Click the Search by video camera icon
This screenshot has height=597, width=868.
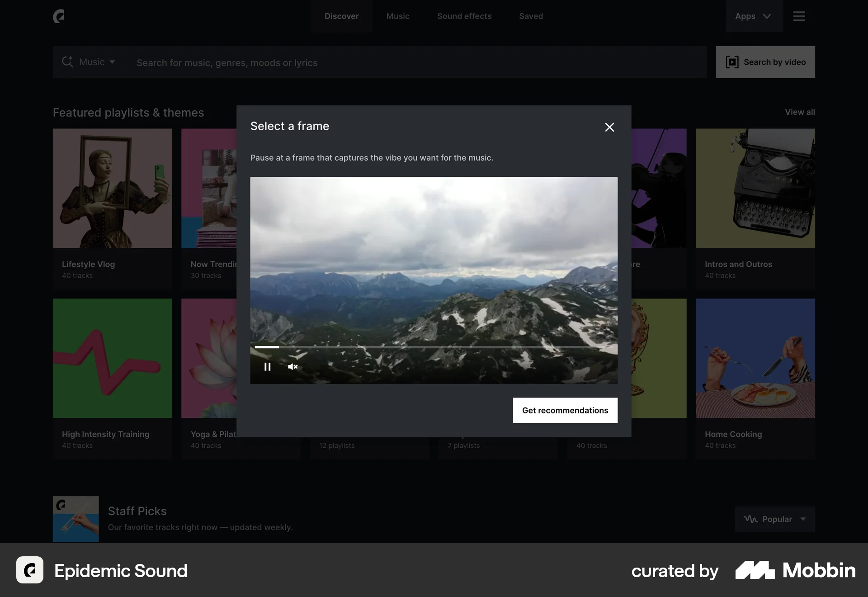coord(732,62)
